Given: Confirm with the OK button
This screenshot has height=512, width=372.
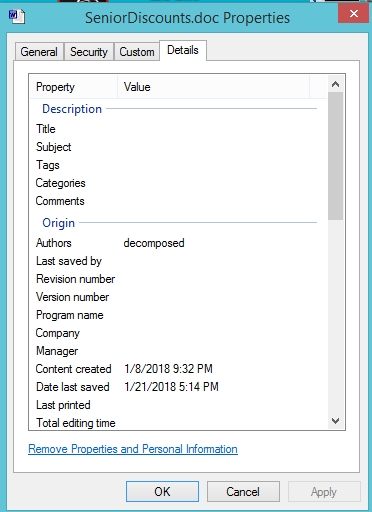Looking at the screenshot, I should (x=162, y=492).
